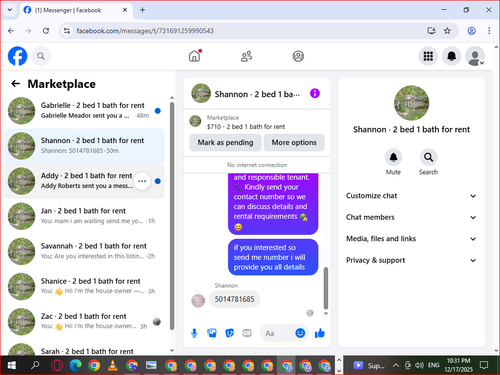Click Shannon chat header title
Image resolution: width=500 pixels, height=375 pixels.
click(x=257, y=94)
